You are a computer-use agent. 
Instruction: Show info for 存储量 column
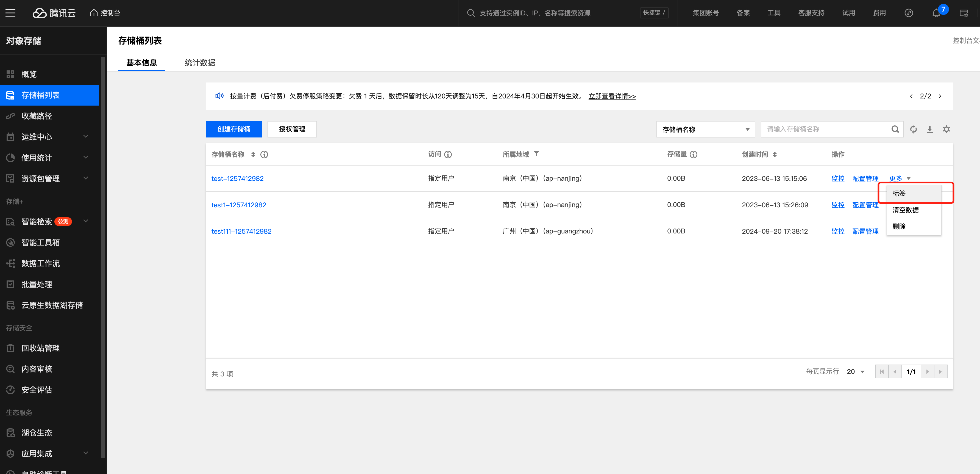[694, 155]
